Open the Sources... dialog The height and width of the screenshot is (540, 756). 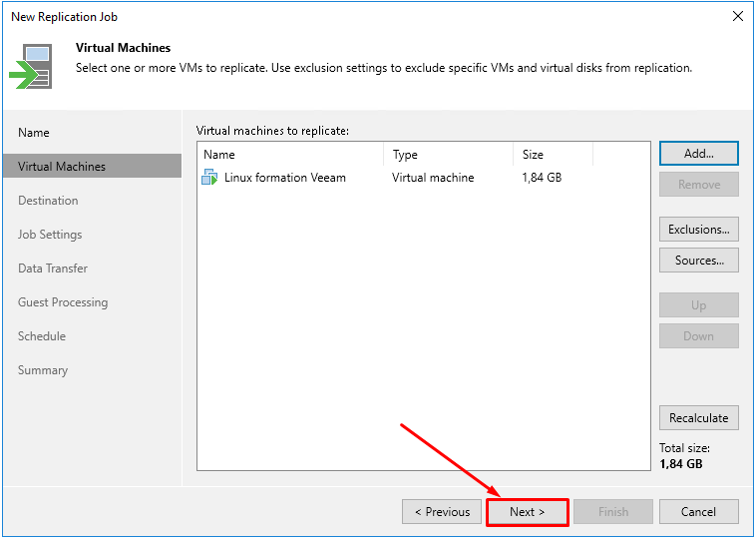698,261
